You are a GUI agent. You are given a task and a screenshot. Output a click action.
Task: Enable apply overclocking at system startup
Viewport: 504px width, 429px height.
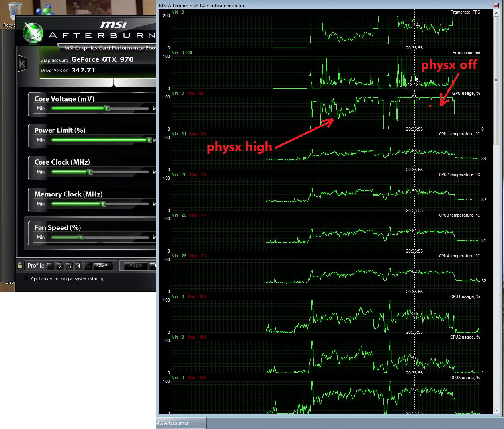pos(26,279)
